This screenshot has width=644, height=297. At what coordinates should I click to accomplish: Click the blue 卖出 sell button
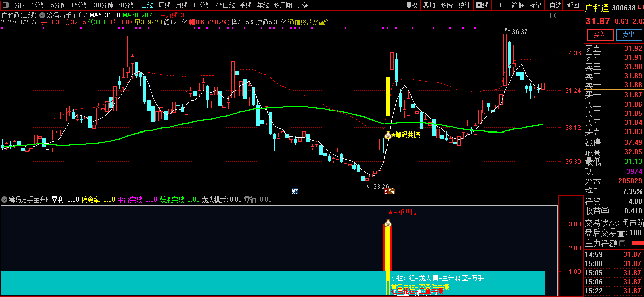point(629,35)
